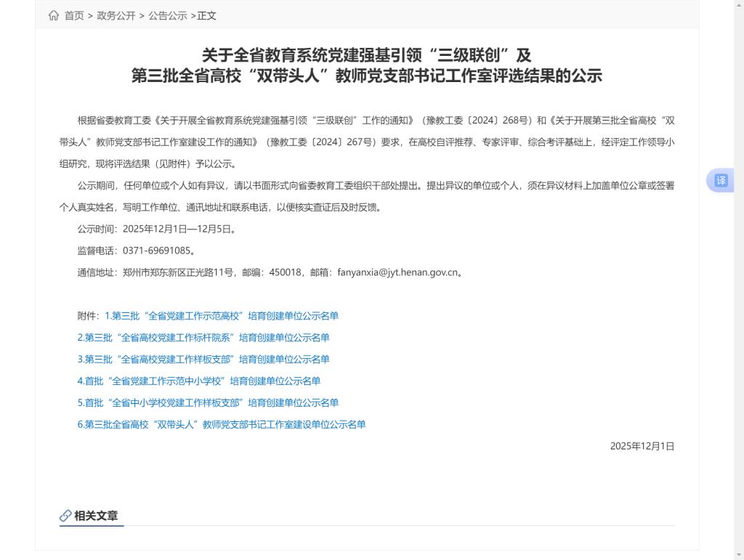Open attachment 4 全省党建工作示范中小学校 list

(199, 381)
